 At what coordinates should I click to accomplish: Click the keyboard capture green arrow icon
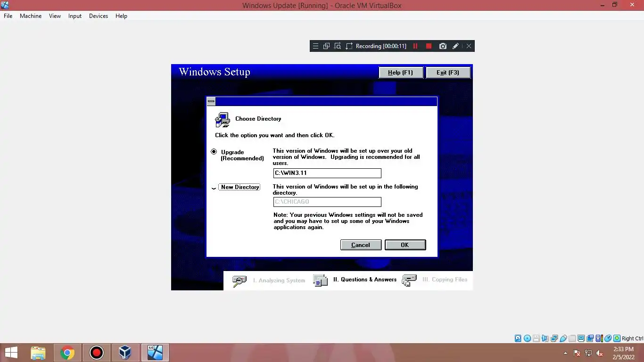coord(617,338)
